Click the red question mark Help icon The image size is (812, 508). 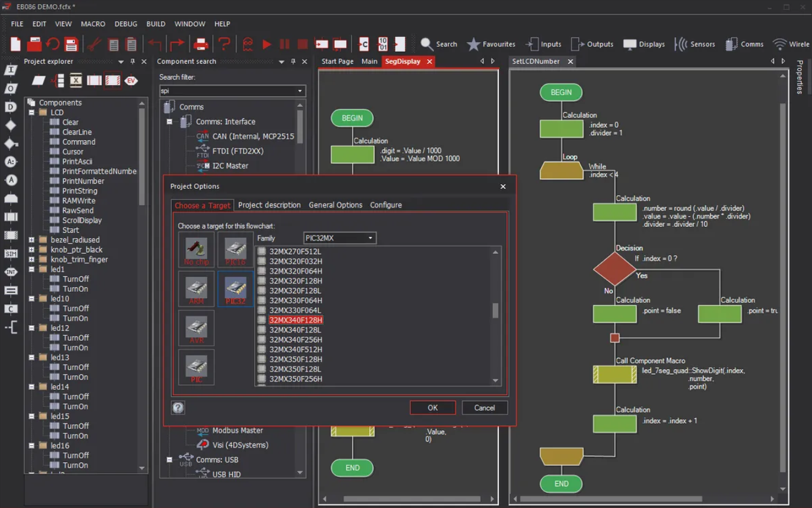pyautogui.click(x=224, y=44)
